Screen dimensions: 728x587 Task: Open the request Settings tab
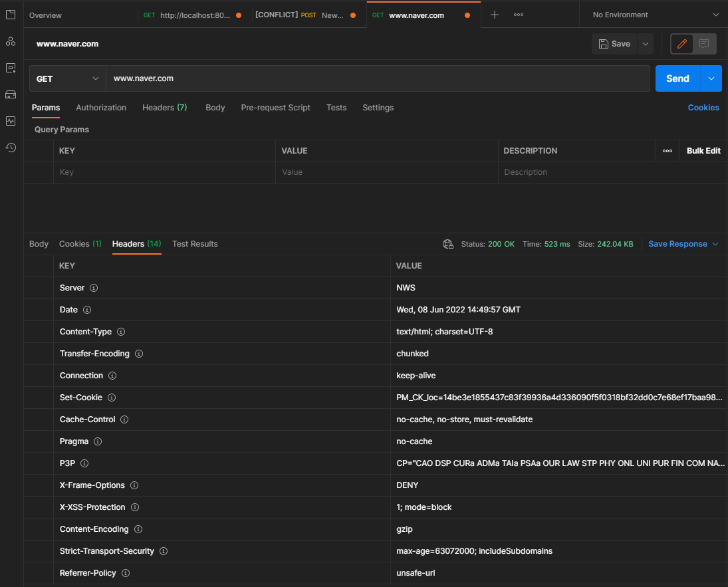[x=378, y=108]
